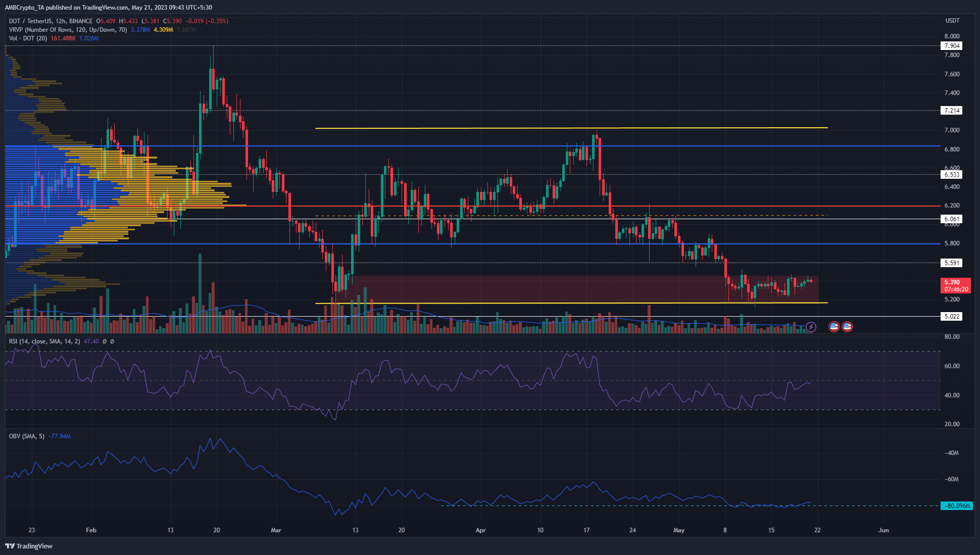
Task: Click the 7.904 price label
Action: point(951,45)
